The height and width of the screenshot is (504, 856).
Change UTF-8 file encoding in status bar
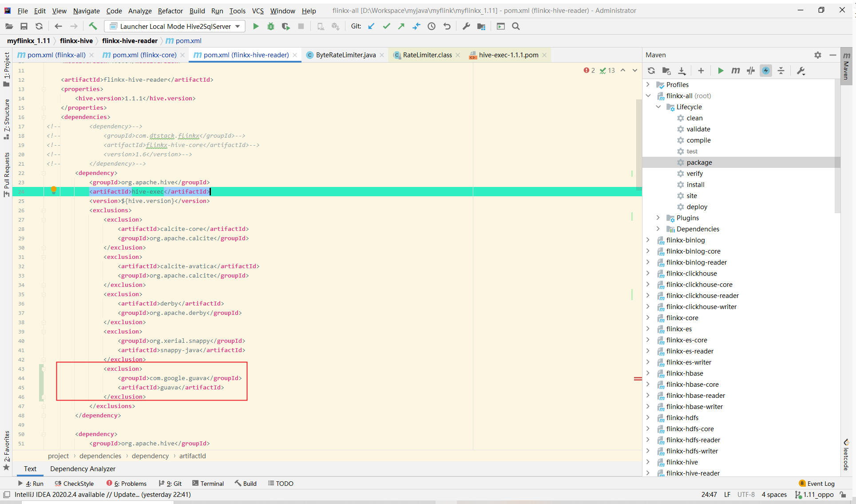point(746,495)
